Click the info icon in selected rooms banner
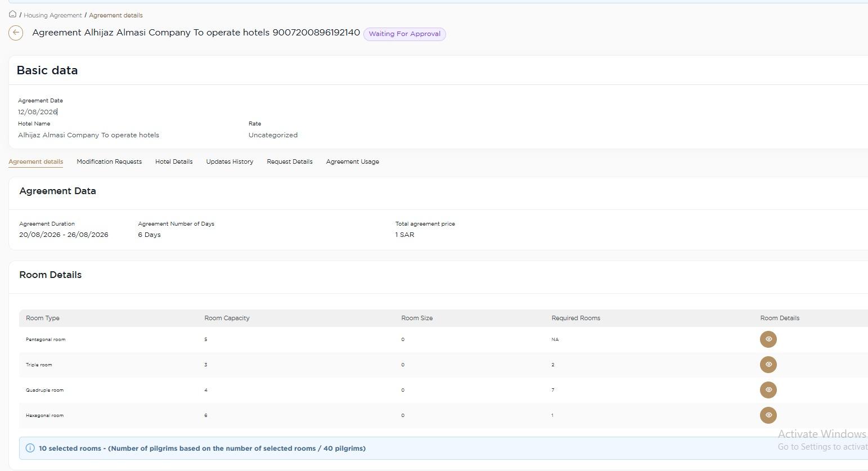 (30, 448)
